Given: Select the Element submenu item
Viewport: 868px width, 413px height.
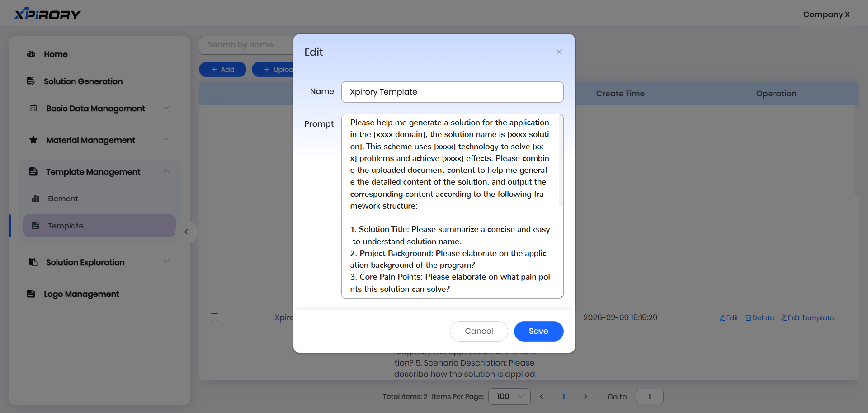Looking at the screenshot, I should click(x=63, y=199).
